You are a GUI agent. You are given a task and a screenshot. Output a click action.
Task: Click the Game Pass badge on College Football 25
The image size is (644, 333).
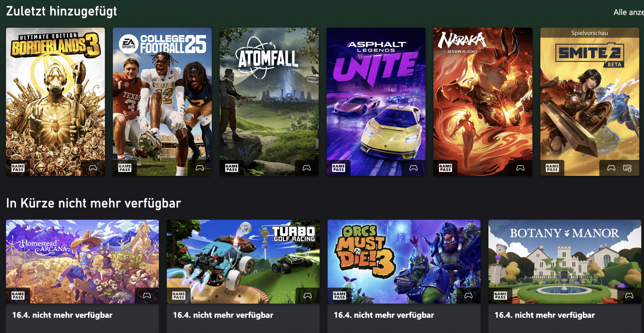tap(125, 168)
